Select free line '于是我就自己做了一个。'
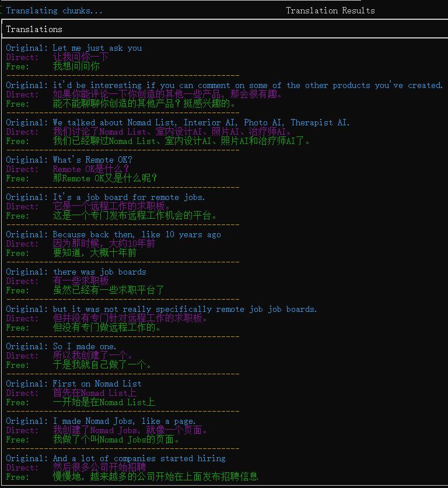The width and height of the screenshot is (448, 488). click(103, 365)
